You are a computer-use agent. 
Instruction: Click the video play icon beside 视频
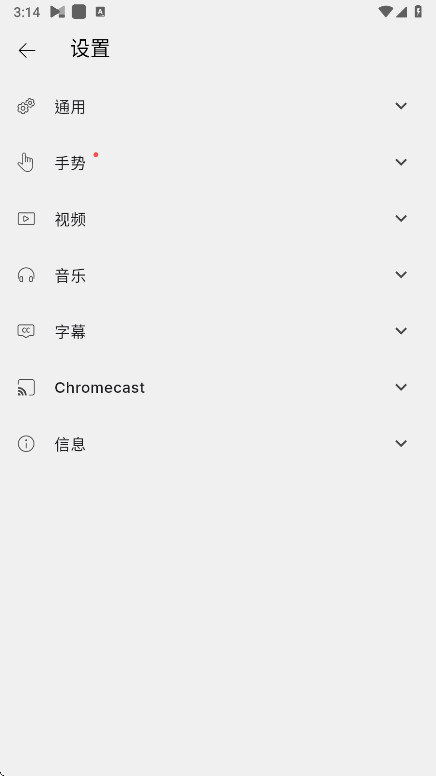26,218
